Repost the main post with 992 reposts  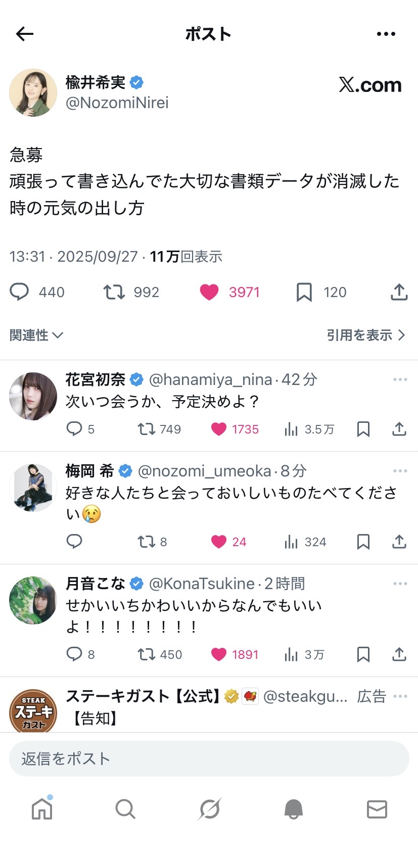(114, 292)
